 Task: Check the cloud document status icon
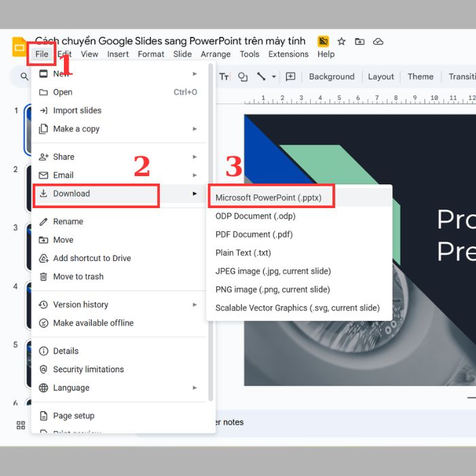[378, 41]
